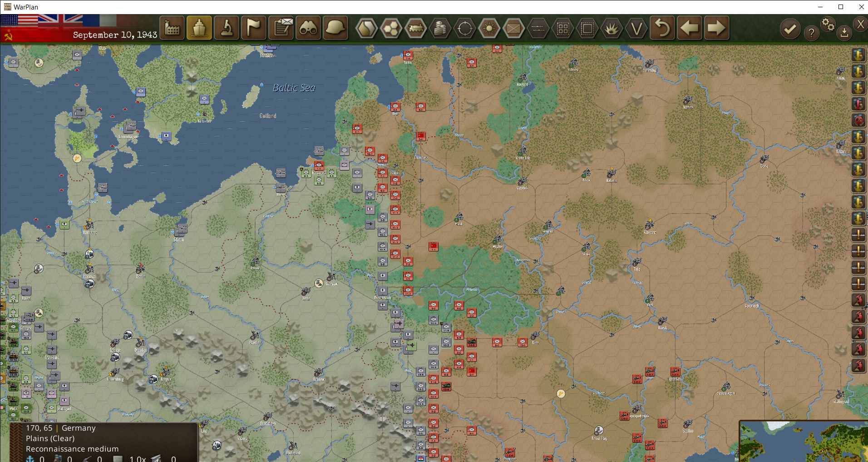Open the production factory screen
868x462 pixels.
(x=172, y=28)
